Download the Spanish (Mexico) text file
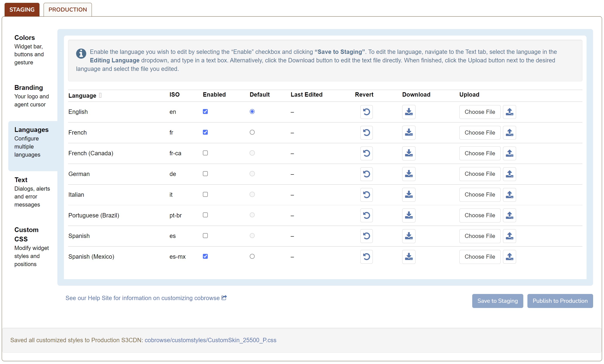 pyautogui.click(x=409, y=257)
